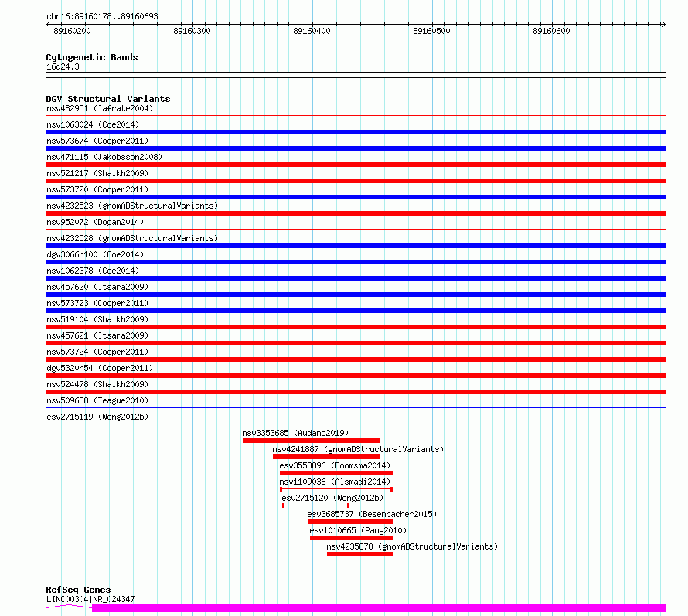The width and height of the screenshot is (688, 616).
Task: Open the esv3685737 (Besenbacher2015) variant
Action: coord(350,522)
